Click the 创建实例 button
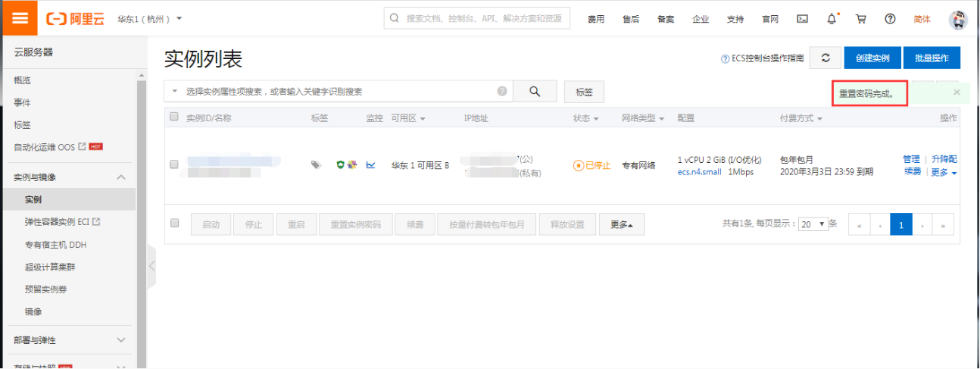 872,58
